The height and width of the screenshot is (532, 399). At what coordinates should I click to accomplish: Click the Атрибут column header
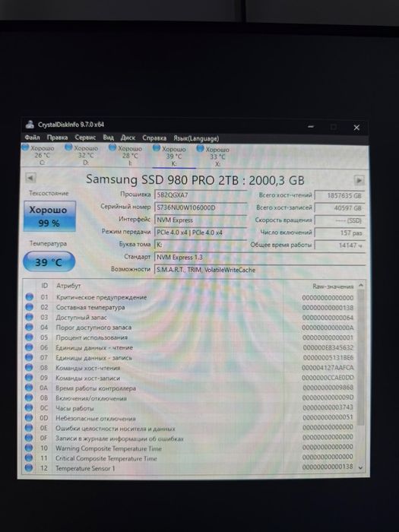[x=68, y=286]
